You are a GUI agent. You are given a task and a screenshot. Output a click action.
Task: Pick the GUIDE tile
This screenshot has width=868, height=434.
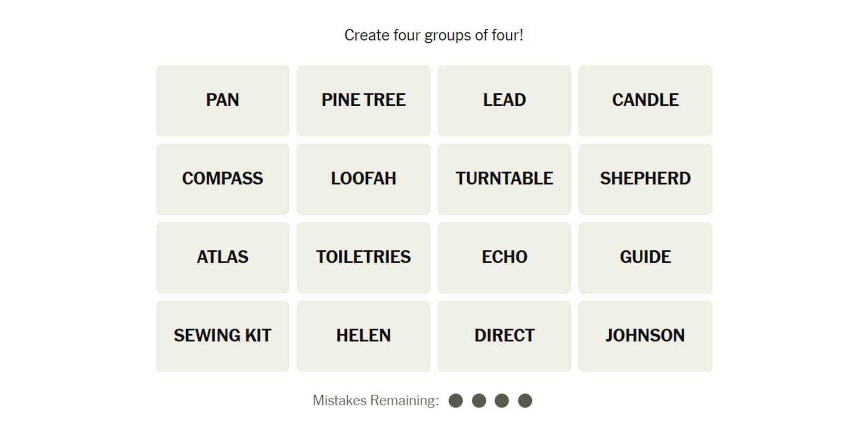point(645,257)
